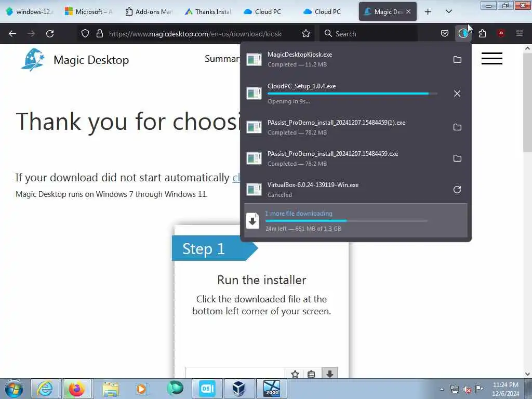Open the extensions puzzle icon

click(x=482, y=33)
